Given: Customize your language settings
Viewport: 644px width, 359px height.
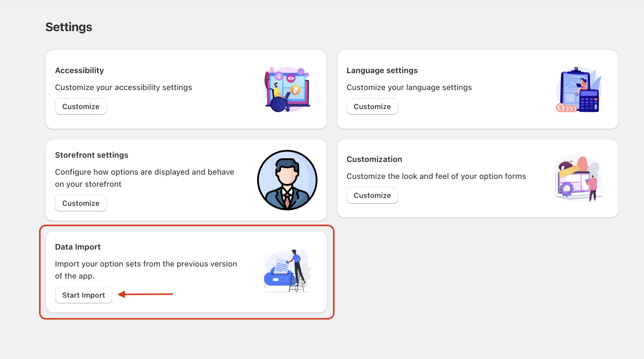Looking at the screenshot, I should [x=372, y=106].
